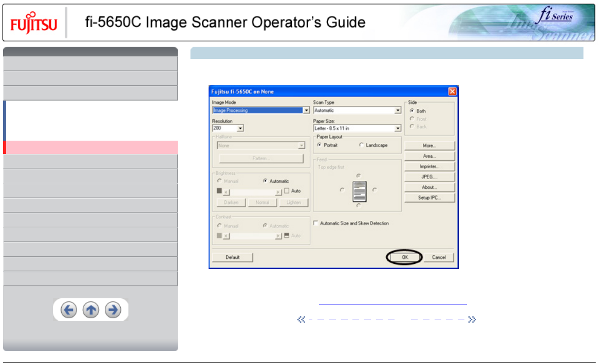Click the double left chevron page link
The image size is (599, 364).
click(x=302, y=319)
